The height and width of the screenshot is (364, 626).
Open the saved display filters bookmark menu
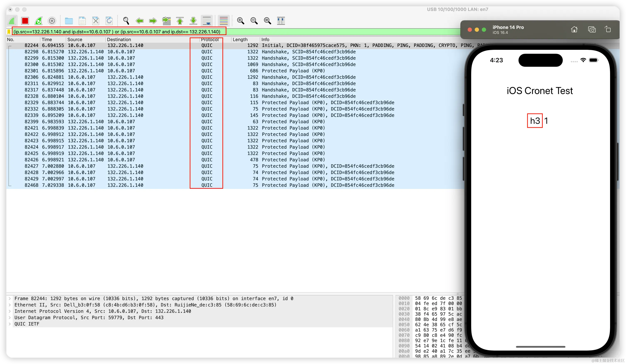9,31
